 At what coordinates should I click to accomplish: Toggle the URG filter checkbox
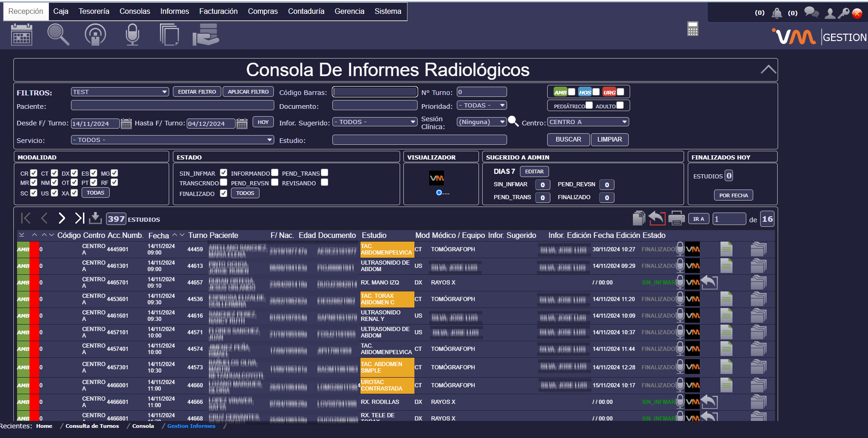pos(620,92)
